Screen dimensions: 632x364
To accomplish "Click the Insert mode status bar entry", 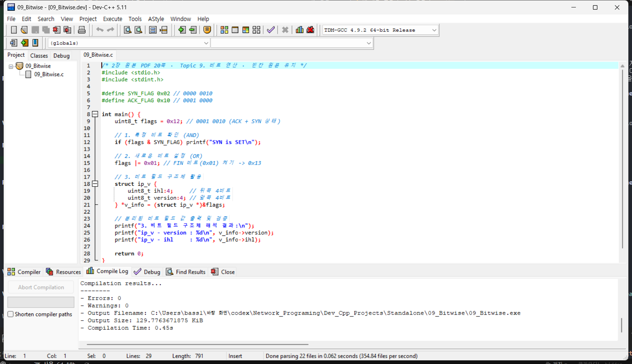I will [235, 356].
